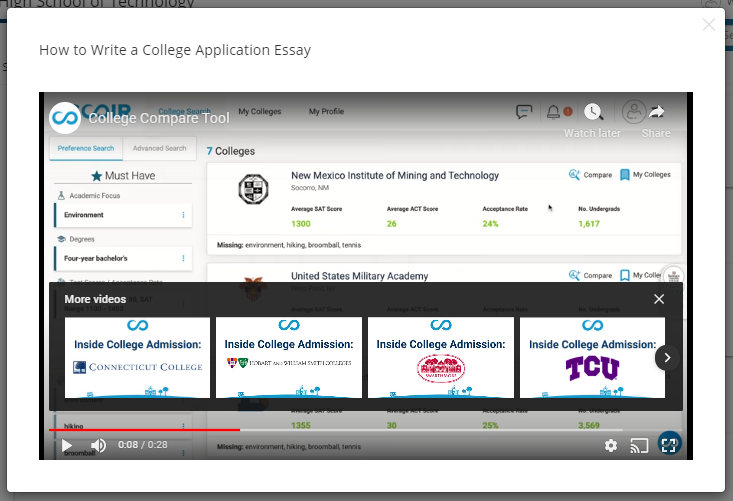This screenshot has height=501, width=733.
Task: Close the essay video dialog
Action: tap(709, 25)
